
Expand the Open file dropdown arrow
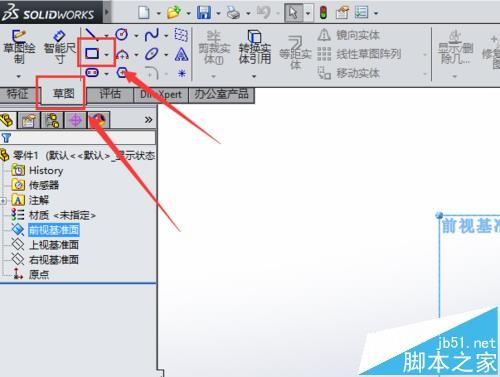tap(188, 13)
